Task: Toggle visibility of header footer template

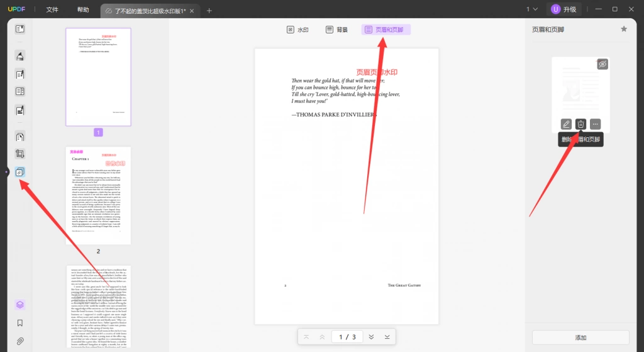Action: tap(602, 64)
